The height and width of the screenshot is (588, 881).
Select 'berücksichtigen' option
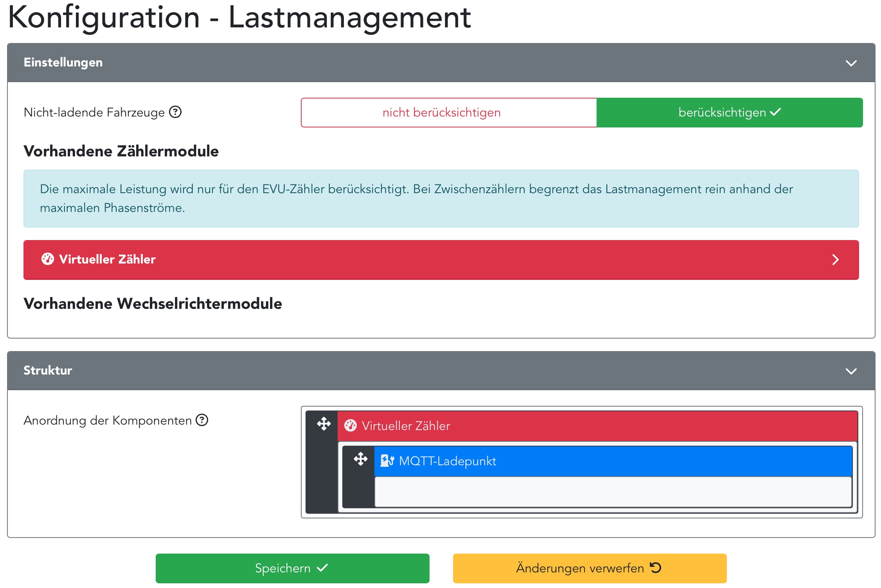(729, 113)
